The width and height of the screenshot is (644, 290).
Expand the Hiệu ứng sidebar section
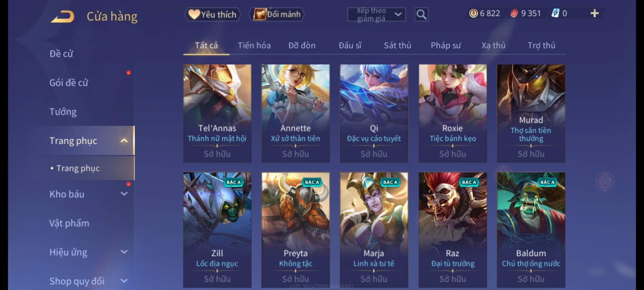124,252
